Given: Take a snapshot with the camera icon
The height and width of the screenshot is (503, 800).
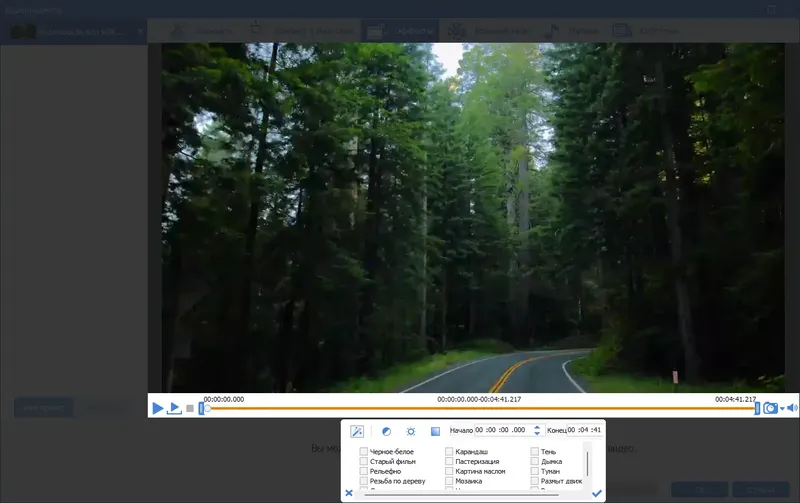Looking at the screenshot, I should tap(770, 408).
